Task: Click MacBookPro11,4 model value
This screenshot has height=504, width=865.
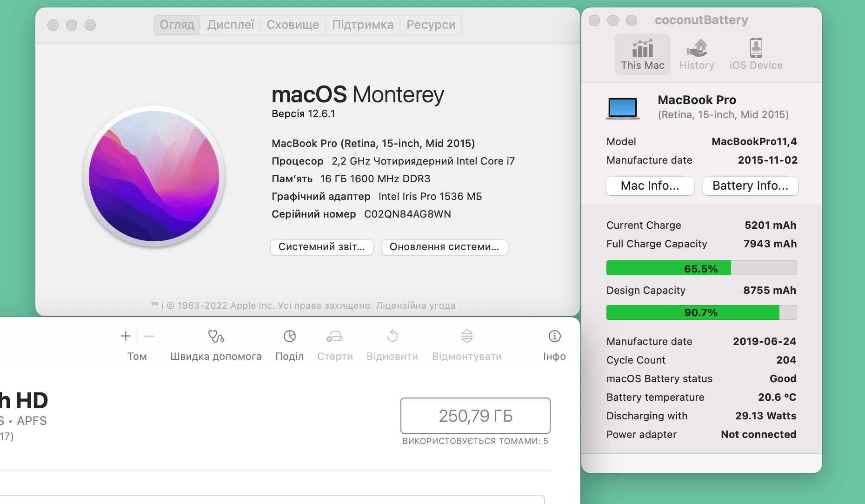Action: coord(754,141)
